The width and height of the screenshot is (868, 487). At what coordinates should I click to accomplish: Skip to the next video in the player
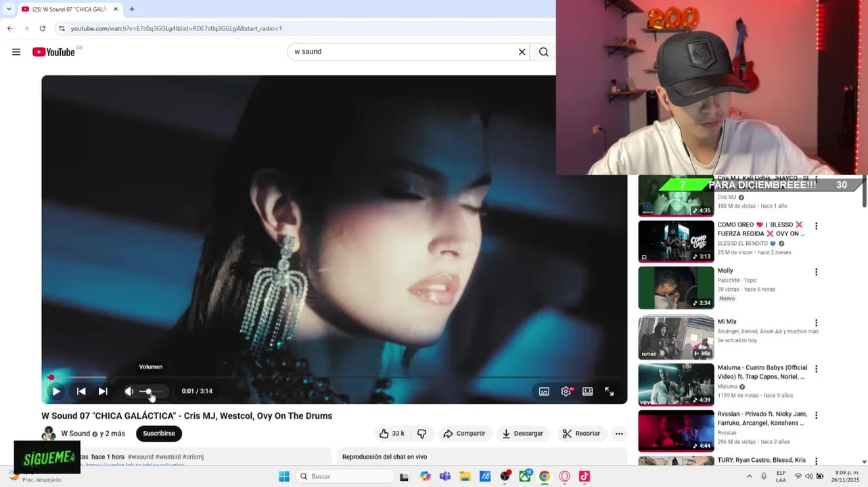click(x=103, y=391)
